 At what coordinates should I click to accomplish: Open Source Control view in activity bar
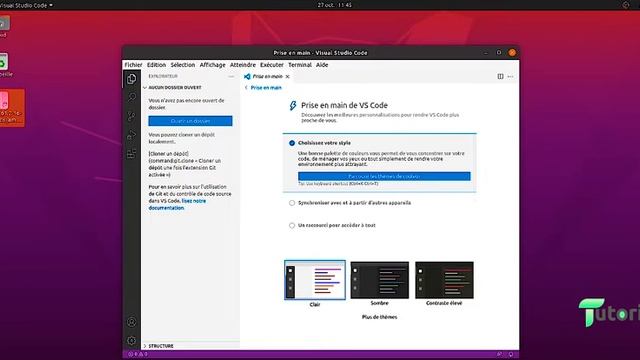click(x=131, y=116)
